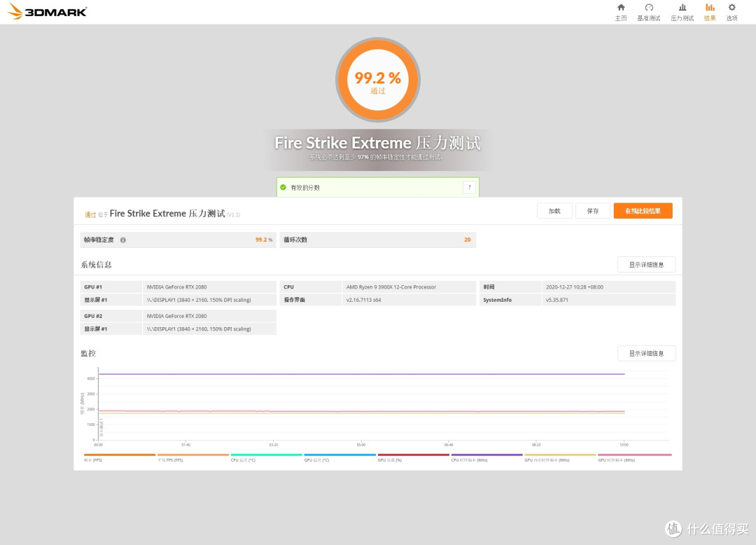Image resolution: width=756 pixels, height=545 pixels.
Task: Click the AMD Ryzen 9 3900X processor text
Action: point(391,287)
